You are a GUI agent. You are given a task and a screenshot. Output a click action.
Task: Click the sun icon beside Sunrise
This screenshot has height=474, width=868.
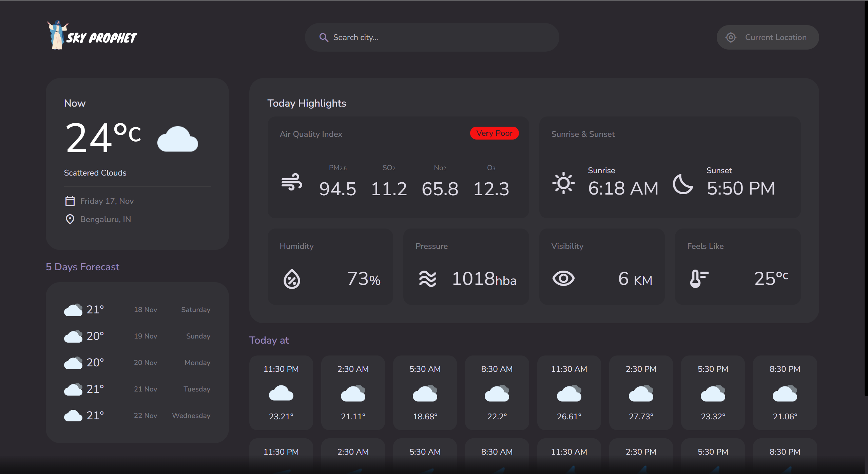[563, 183]
